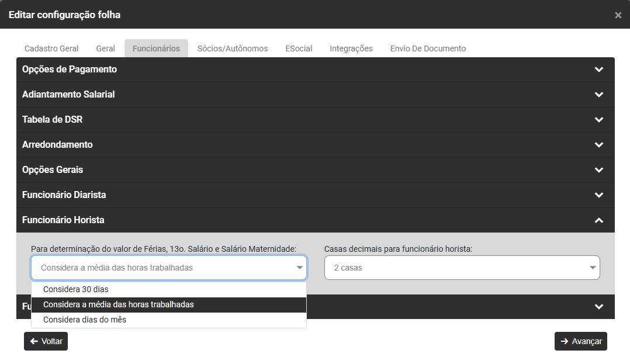Click the Tabela de DSR chevron icon
Viewport: 630px width, 364px height.
[598, 120]
